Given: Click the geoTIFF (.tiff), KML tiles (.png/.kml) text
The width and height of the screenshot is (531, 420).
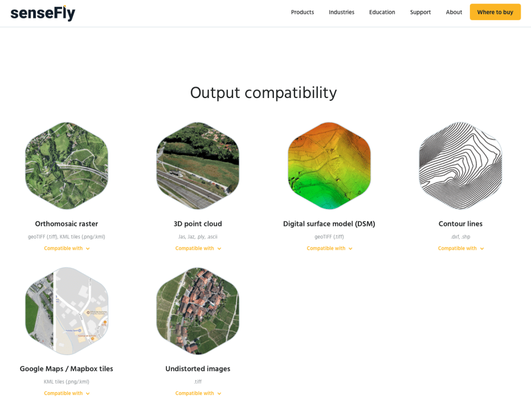Looking at the screenshot, I should point(66,237).
